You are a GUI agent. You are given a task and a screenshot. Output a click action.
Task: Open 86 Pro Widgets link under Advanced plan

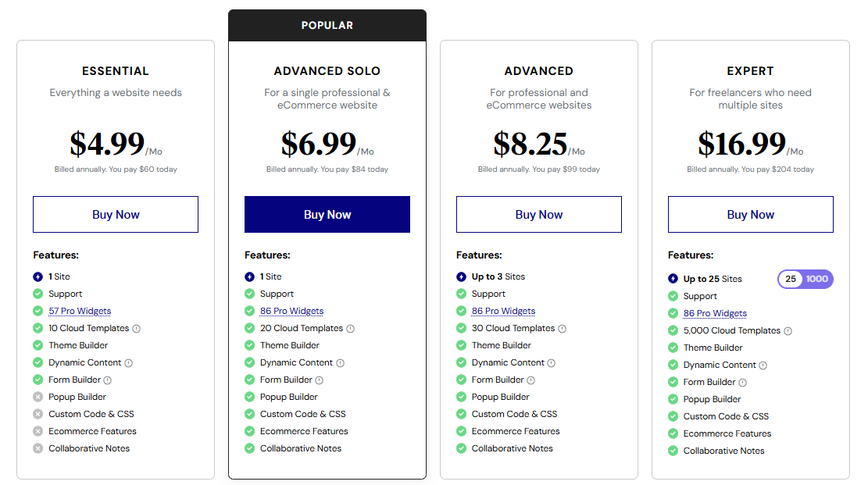click(503, 311)
